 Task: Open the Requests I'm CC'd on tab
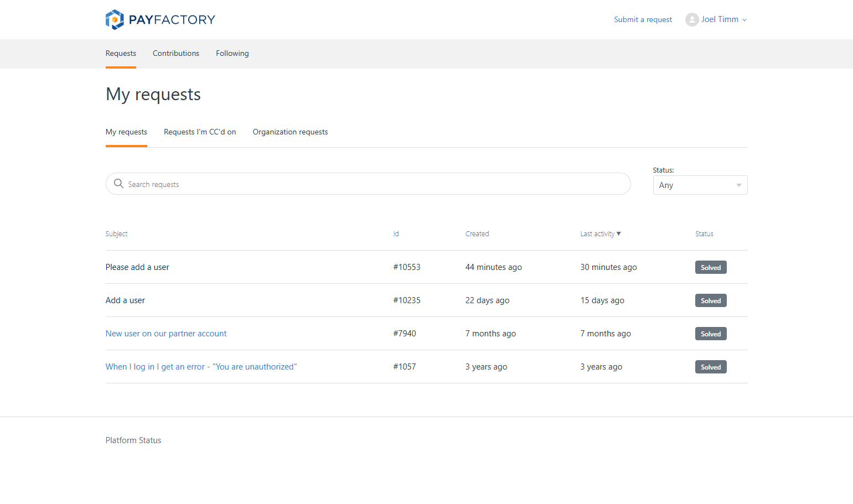200,132
